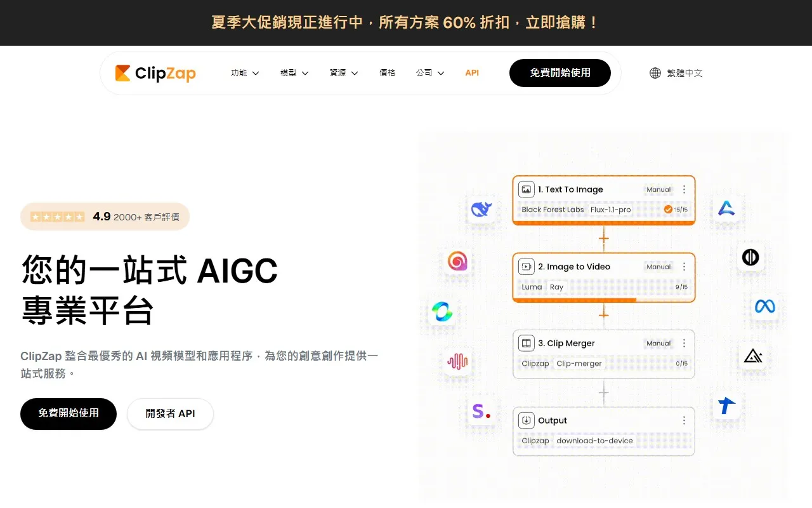Click the ClipZap logo
The width and height of the screenshot is (812, 508).
tap(155, 74)
